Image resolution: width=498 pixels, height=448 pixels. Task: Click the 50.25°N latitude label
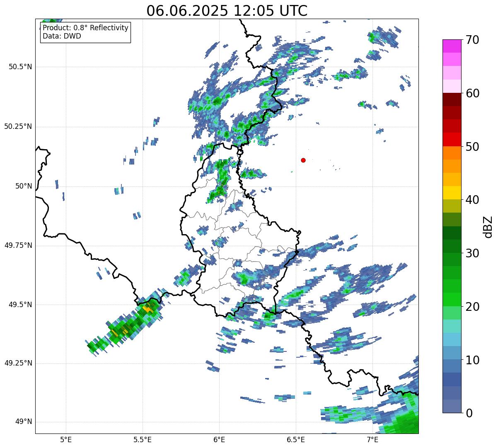18,126
